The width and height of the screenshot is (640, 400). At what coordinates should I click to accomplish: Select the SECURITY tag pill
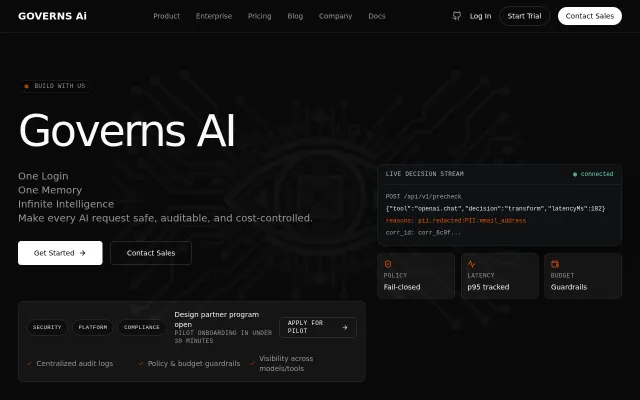click(47, 327)
